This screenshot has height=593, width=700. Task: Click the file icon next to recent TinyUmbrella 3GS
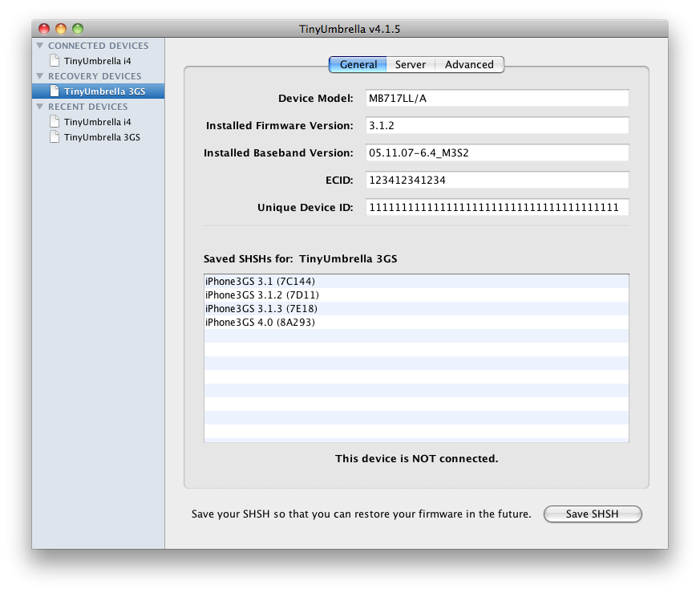click(55, 136)
